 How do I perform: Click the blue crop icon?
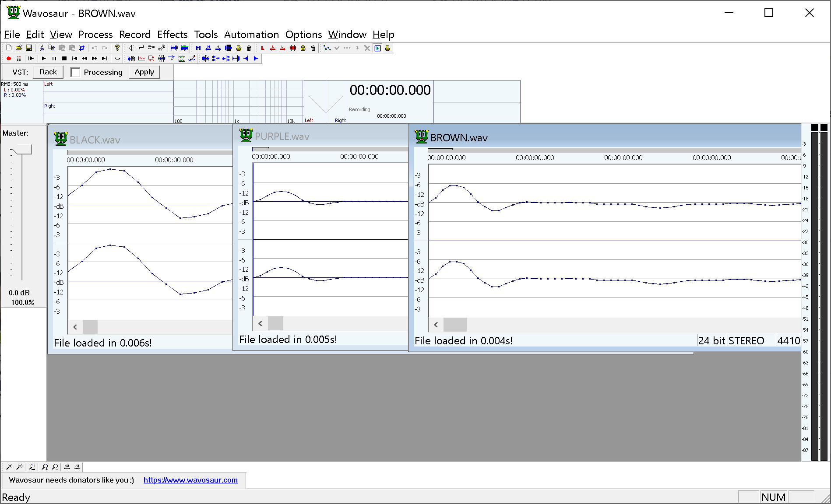(x=82, y=48)
